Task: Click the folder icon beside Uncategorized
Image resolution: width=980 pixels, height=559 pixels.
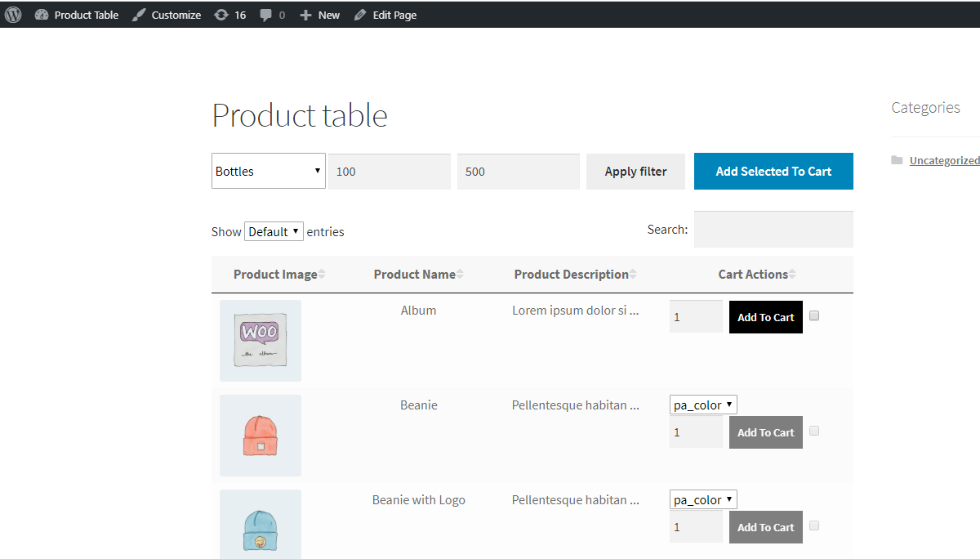Action: (x=897, y=160)
